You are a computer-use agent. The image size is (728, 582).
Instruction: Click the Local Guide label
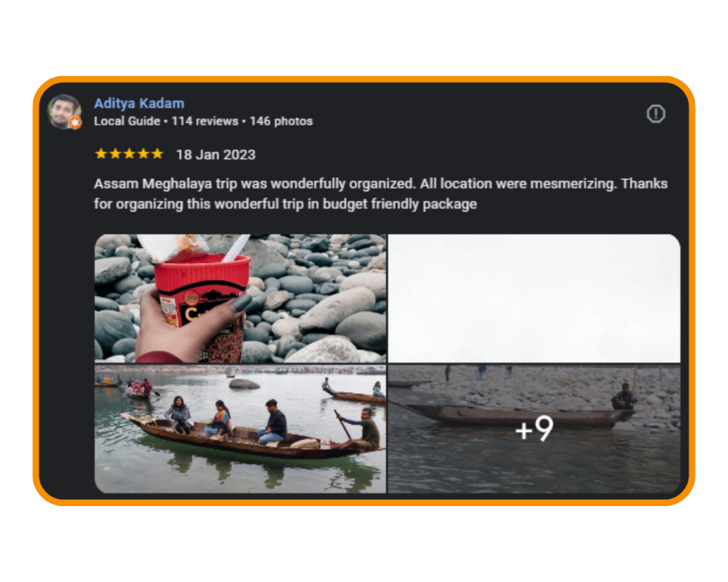point(127,121)
